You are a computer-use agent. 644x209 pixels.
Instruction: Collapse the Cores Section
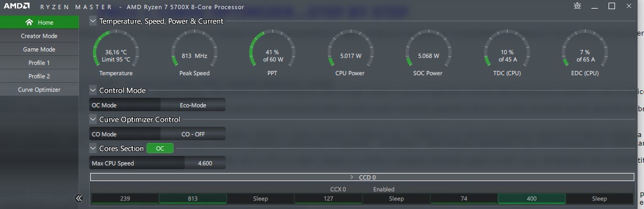click(x=93, y=148)
